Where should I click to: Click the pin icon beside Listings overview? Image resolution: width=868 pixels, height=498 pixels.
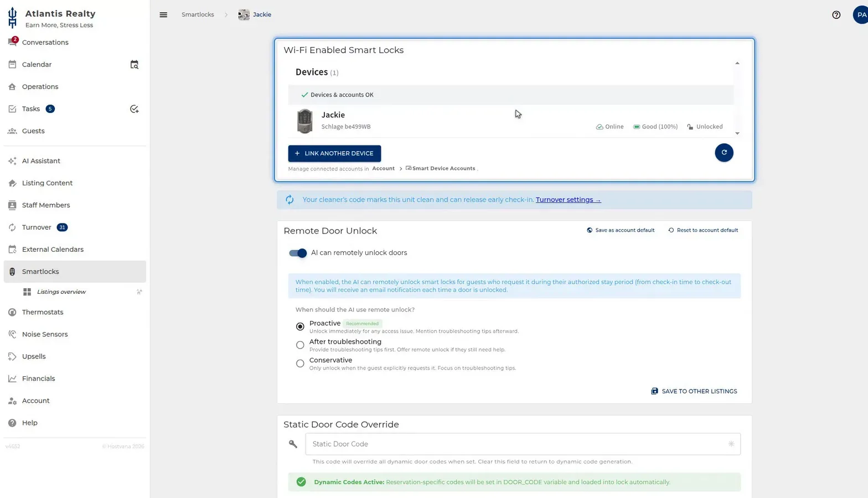click(x=139, y=292)
